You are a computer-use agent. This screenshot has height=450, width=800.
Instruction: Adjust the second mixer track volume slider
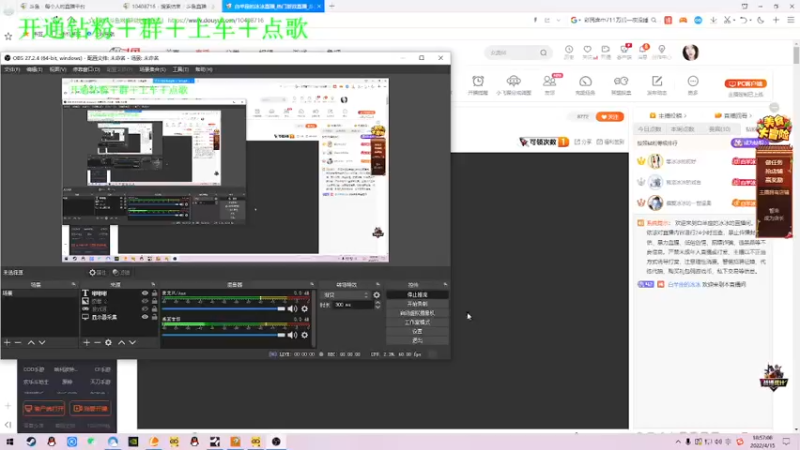(223, 335)
